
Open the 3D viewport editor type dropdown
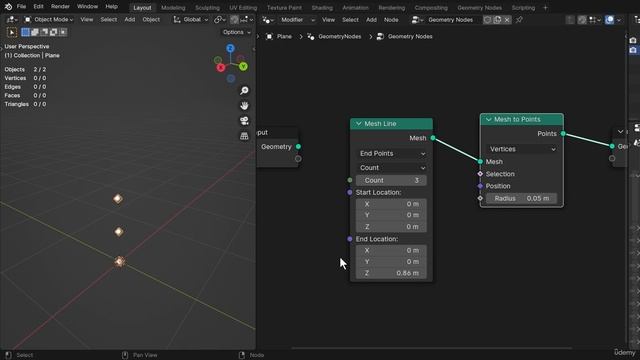pyautogui.click(x=12, y=20)
